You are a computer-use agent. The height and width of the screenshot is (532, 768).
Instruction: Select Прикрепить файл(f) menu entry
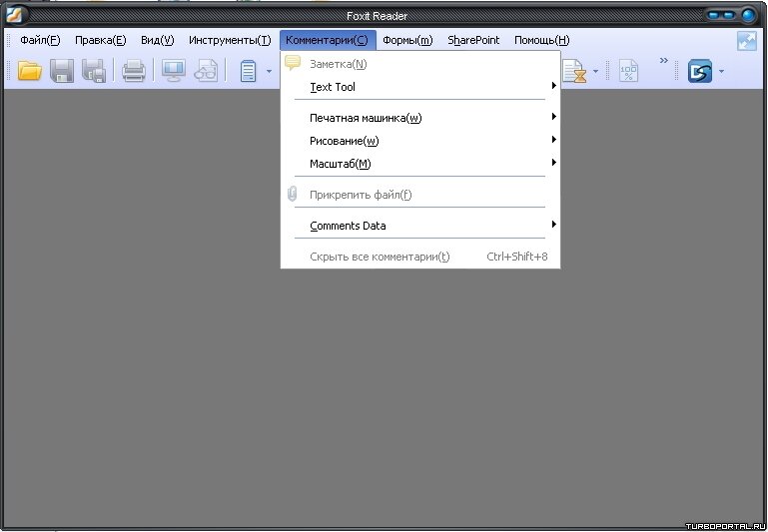point(420,195)
